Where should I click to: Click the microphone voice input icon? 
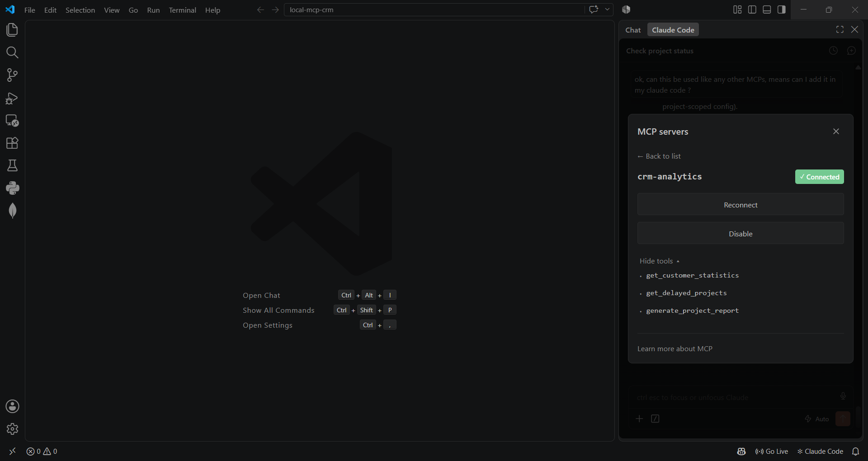843,396
